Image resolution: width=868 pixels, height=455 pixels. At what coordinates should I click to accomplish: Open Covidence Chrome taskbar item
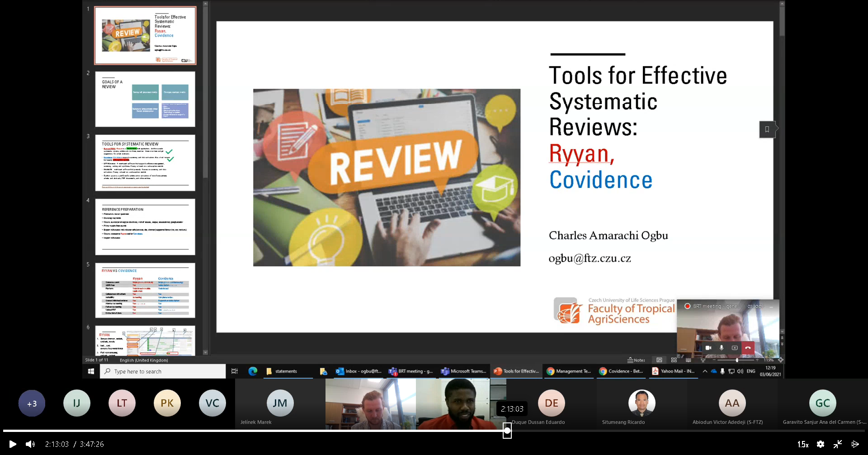pyautogui.click(x=621, y=371)
